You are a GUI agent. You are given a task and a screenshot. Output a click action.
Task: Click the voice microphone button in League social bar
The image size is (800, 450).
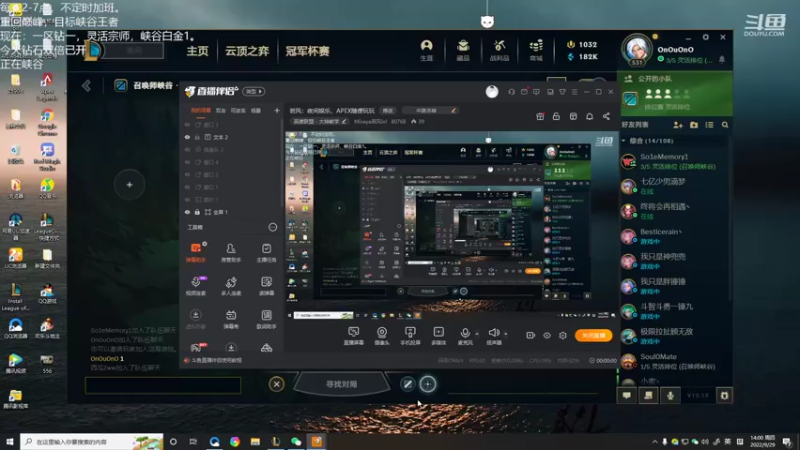[x=670, y=395]
